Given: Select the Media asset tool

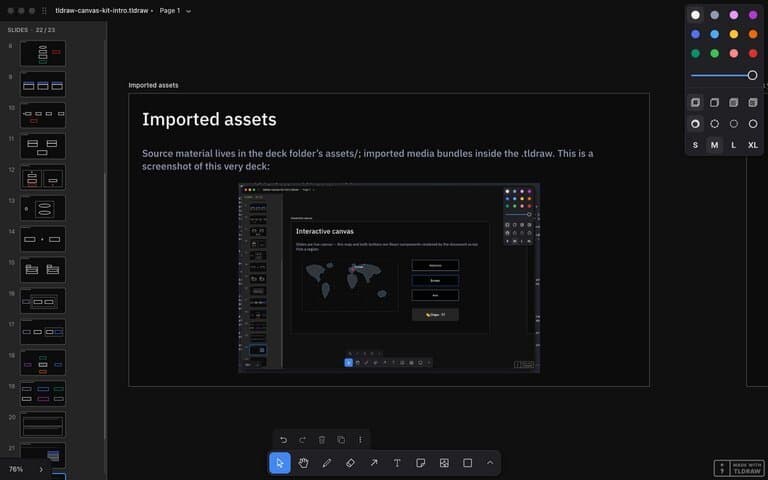Looking at the screenshot, I should (444, 463).
